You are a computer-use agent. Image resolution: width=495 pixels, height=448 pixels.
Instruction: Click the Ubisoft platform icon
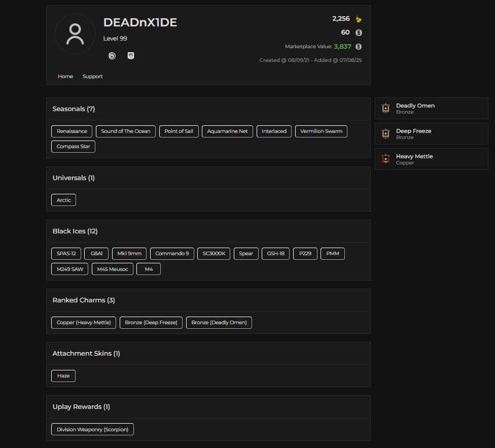tap(112, 56)
